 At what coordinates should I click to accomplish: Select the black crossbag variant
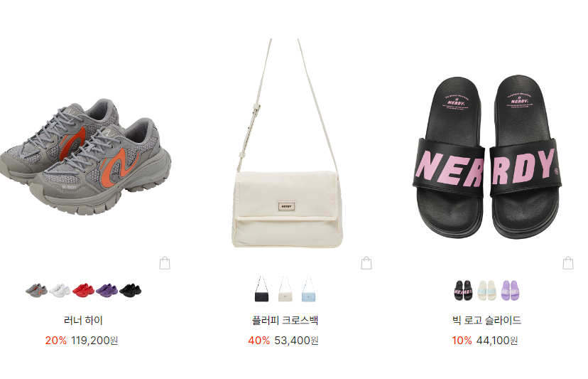pyautogui.click(x=261, y=289)
